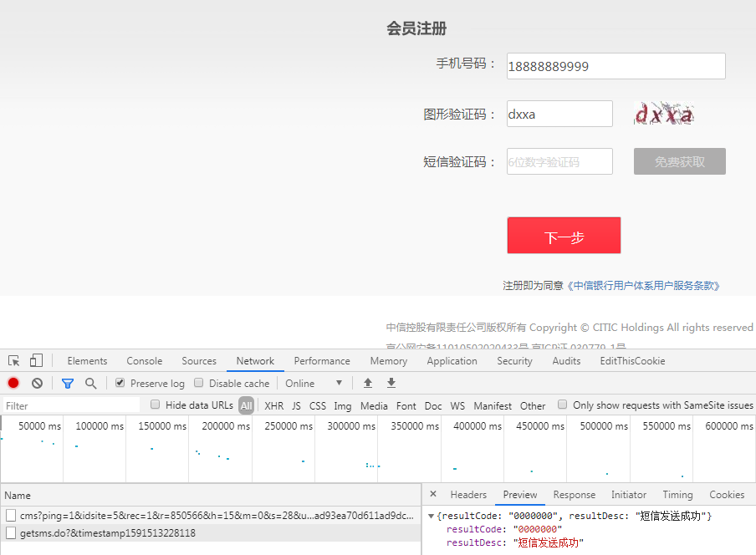The height and width of the screenshot is (555, 756).
Task: Show the request Headers tab
Action: click(468, 495)
